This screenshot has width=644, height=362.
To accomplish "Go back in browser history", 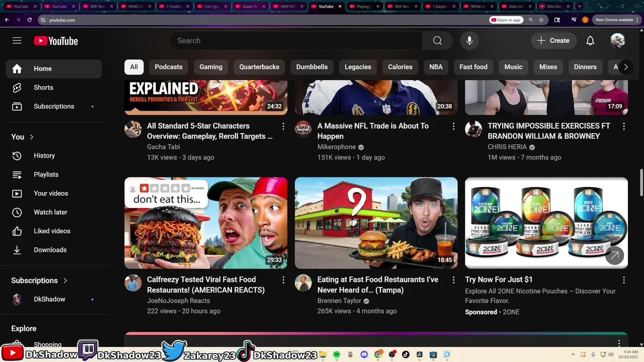I will pos(7,20).
